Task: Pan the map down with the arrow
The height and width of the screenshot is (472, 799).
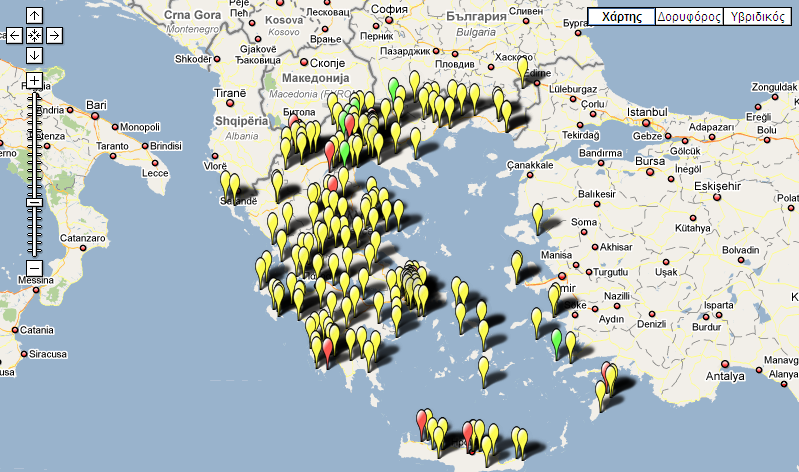Action: pos(34,55)
